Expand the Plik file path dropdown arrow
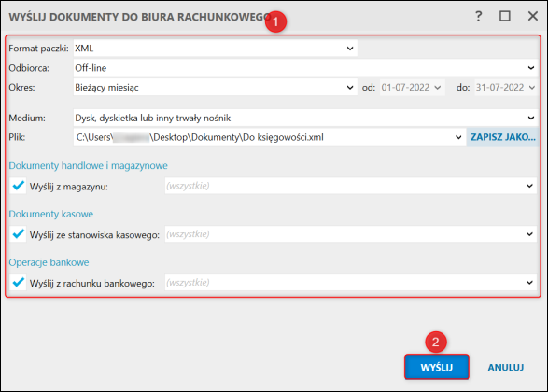This screenshot has height=392, width=548. (x=458, y=137)
